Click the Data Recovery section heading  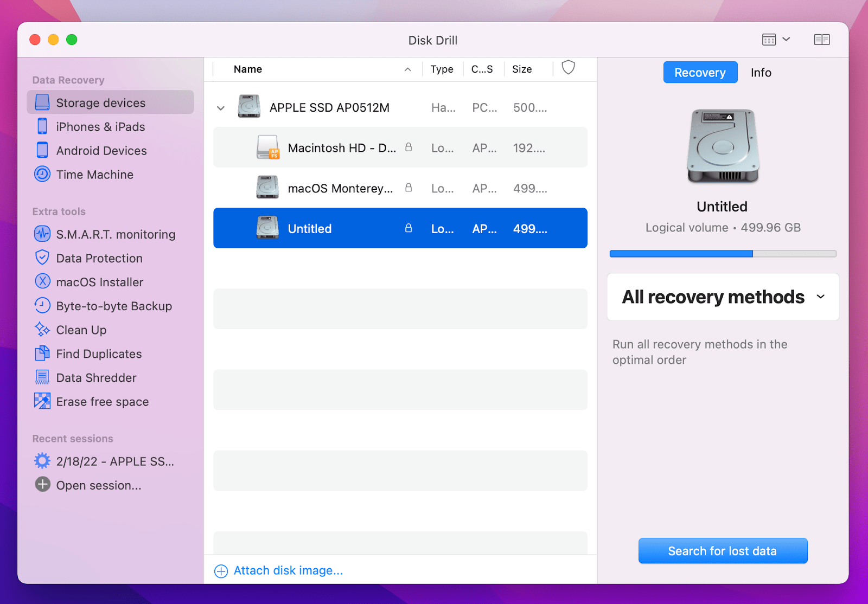pyautogui.click(x=68, y=80)
